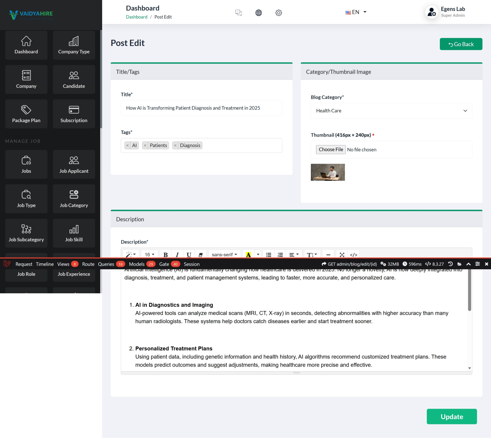Apply yellow highlight text color swatch
This screenshot has width=491, height=448.
point(248,254)
